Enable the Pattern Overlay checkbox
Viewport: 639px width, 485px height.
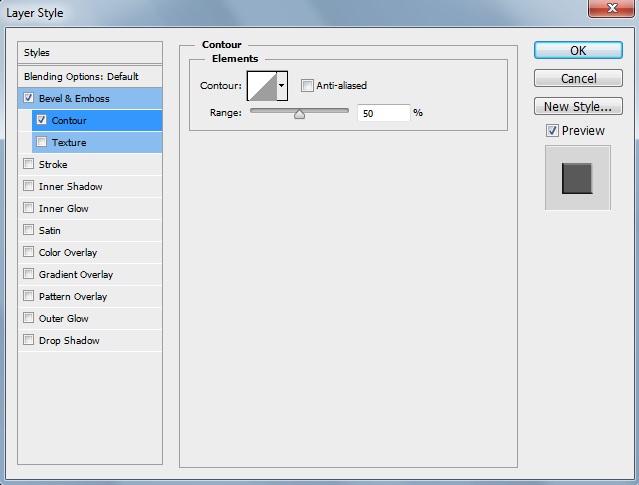[29, 296]
